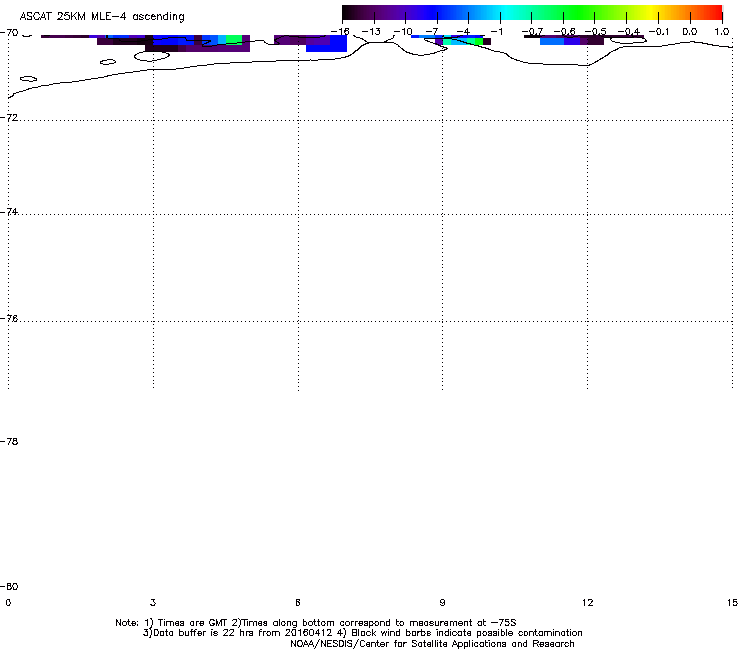This screenshot has height=650, width=740.
Task: Click the colorbar label "1.0"
Action: 722,32
